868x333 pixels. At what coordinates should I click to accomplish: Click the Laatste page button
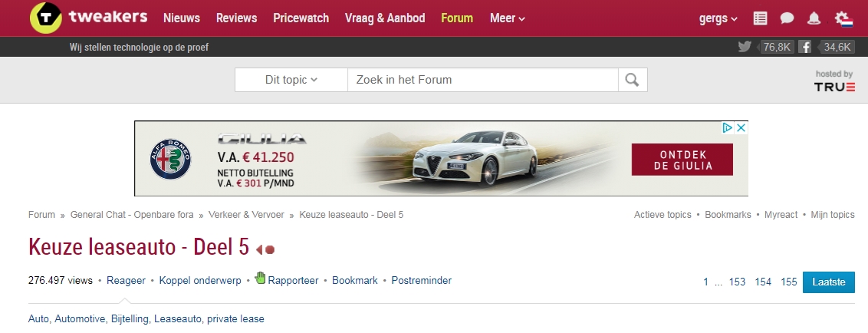pyautogui.click(x=829, y=282)
